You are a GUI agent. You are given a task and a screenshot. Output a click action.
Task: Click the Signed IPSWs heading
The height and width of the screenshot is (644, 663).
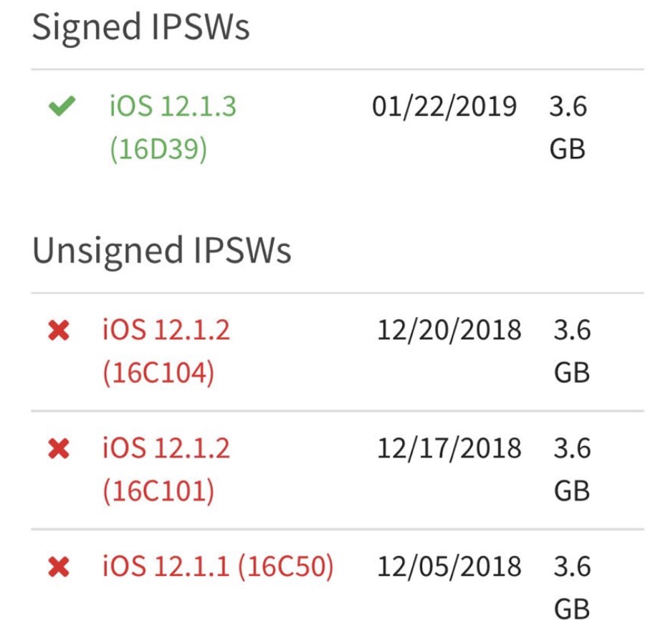tap(141, 28)
